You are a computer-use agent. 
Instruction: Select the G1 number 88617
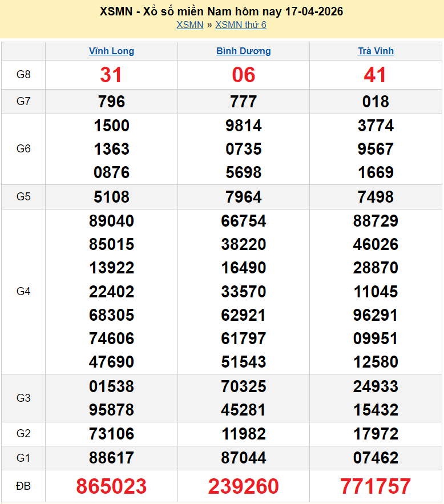111,458
